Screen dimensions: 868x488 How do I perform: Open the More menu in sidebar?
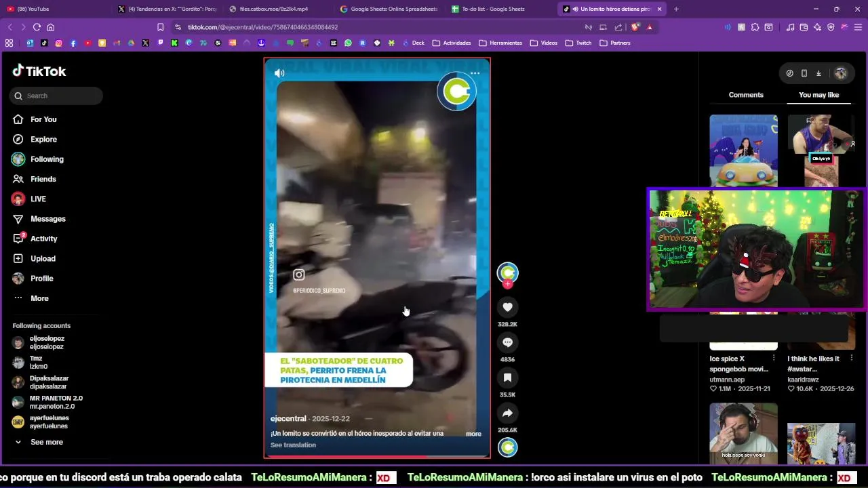pos(39,298)
